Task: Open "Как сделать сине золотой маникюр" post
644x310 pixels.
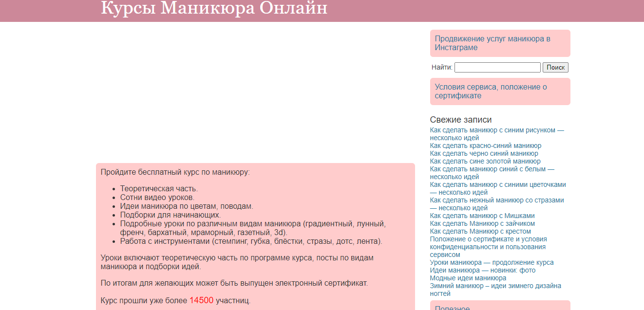Action: (x=485, y=162)
